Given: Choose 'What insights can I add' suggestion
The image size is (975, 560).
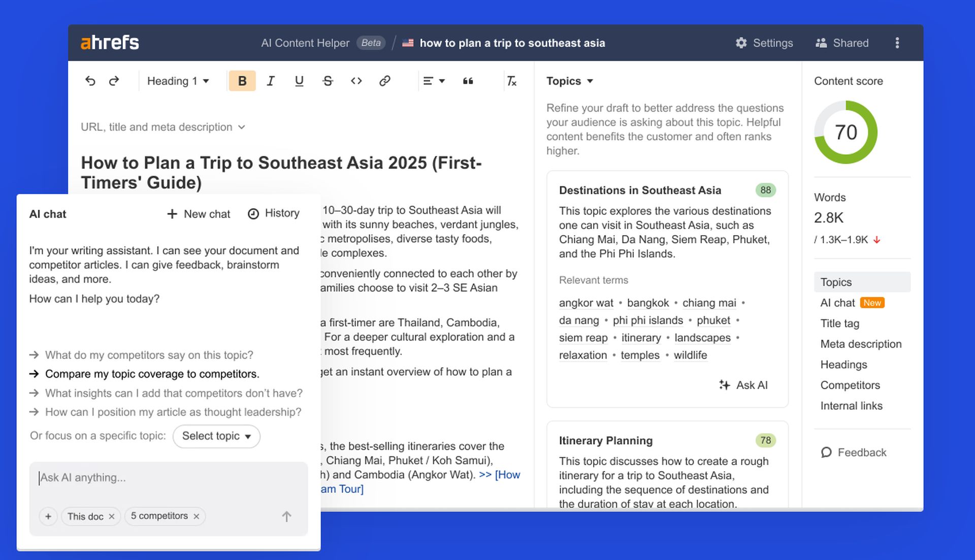Looking at the screenshot, I should (x=166, y=393).
